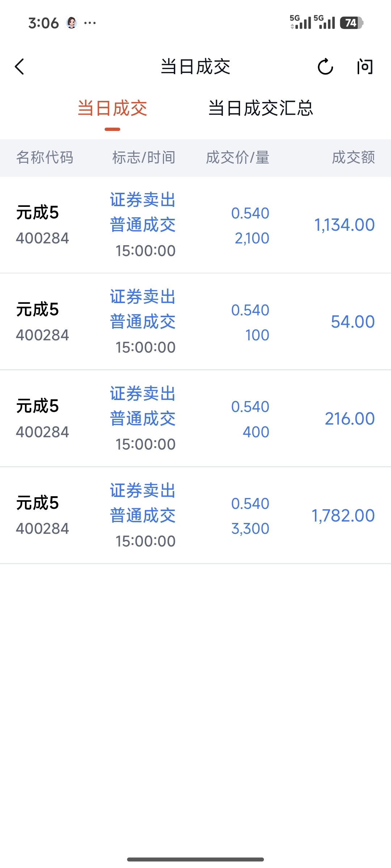Tap the back arrow icon
391x868 pixels.
pos(20,67)
